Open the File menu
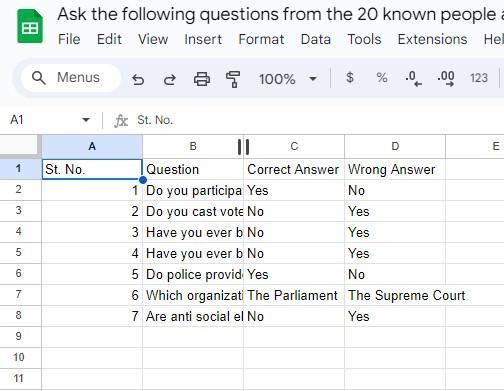The width and height of the screenshot is (504, 391). click(69, 40)
